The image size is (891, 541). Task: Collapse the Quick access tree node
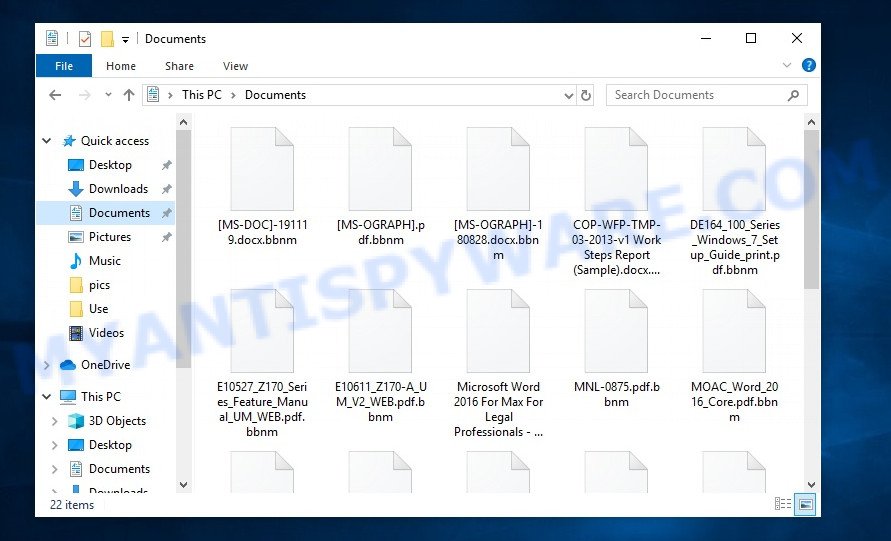47,141
